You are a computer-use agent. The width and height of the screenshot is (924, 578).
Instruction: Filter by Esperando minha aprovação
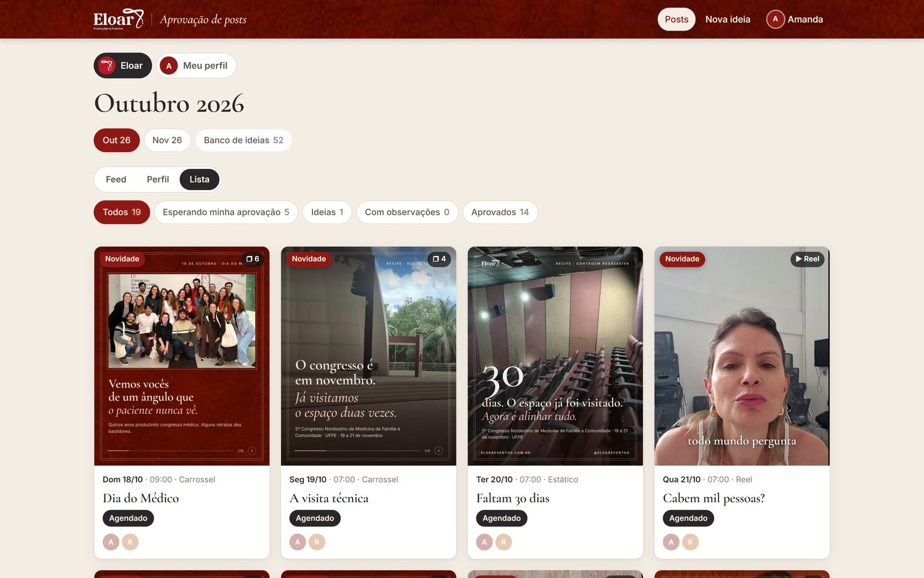[x=226, y=212]
